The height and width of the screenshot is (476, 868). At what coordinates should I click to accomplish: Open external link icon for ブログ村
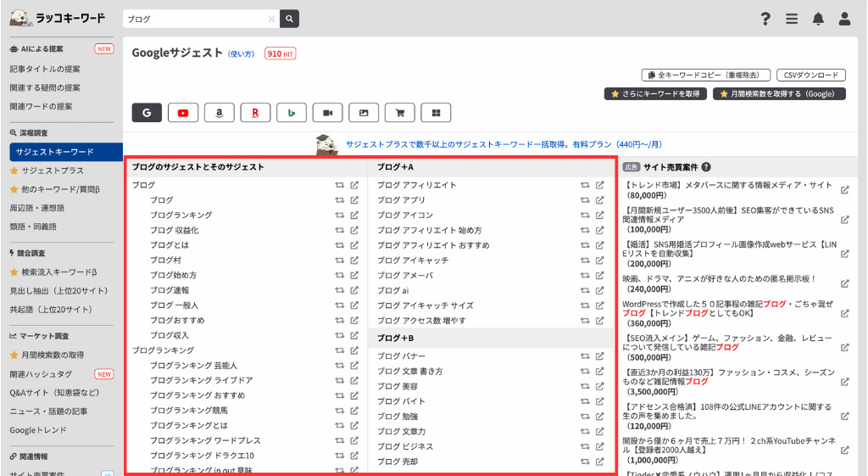click(x=354, y=260)
